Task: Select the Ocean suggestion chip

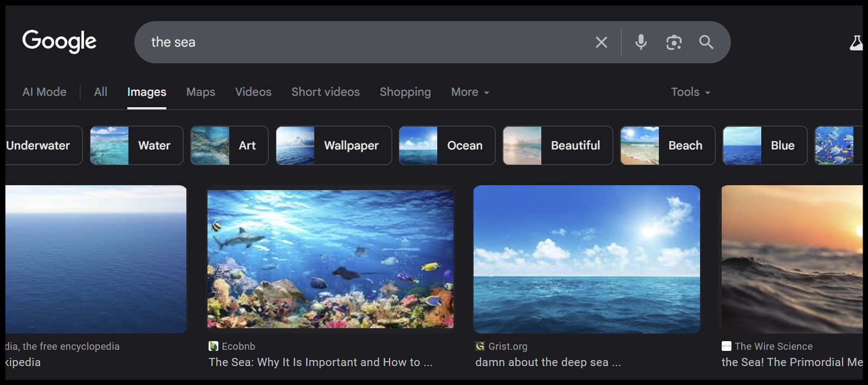Action: (447, 145)
